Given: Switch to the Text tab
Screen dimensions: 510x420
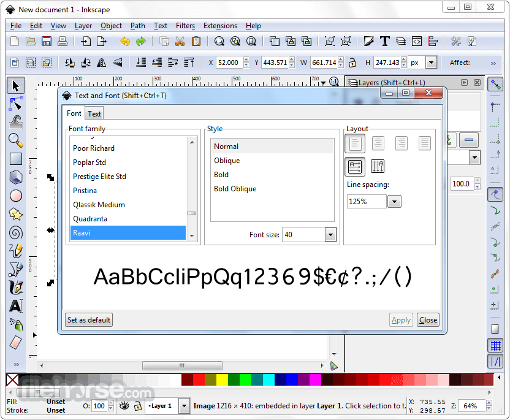Looking at the screenshot, I should click(x=94, y=114).
